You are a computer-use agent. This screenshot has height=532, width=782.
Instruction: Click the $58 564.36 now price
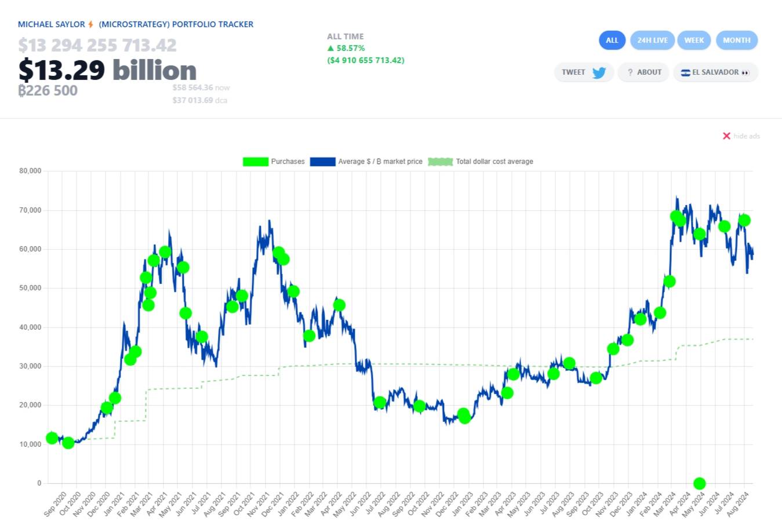point(201,88)
